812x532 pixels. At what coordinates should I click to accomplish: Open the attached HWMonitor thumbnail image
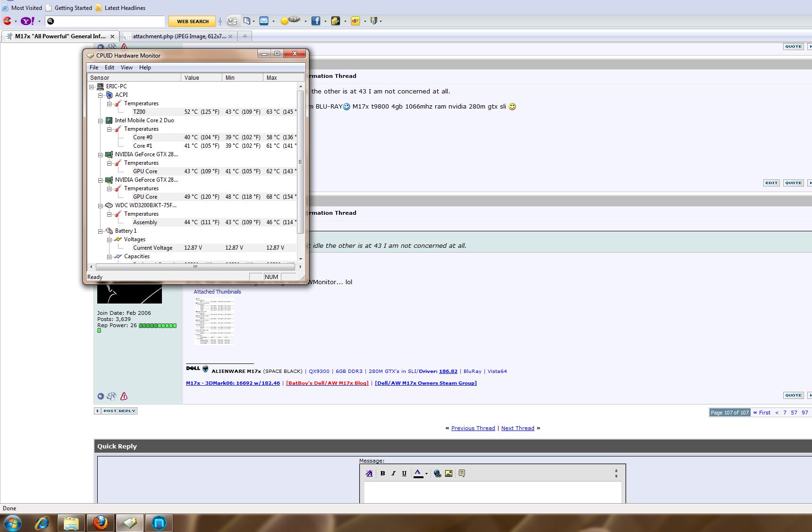click(214, 321)
